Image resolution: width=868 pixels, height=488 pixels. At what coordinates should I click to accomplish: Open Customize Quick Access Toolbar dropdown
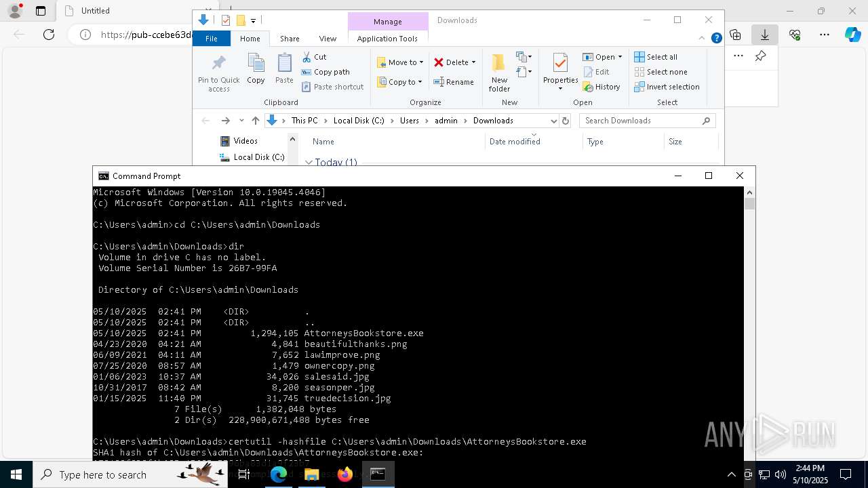pyautogui.click(x=253, y=21)
